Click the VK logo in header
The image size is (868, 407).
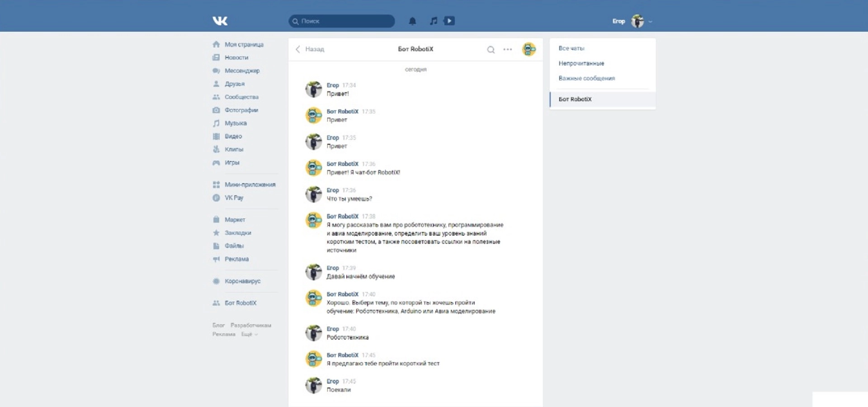220,21
